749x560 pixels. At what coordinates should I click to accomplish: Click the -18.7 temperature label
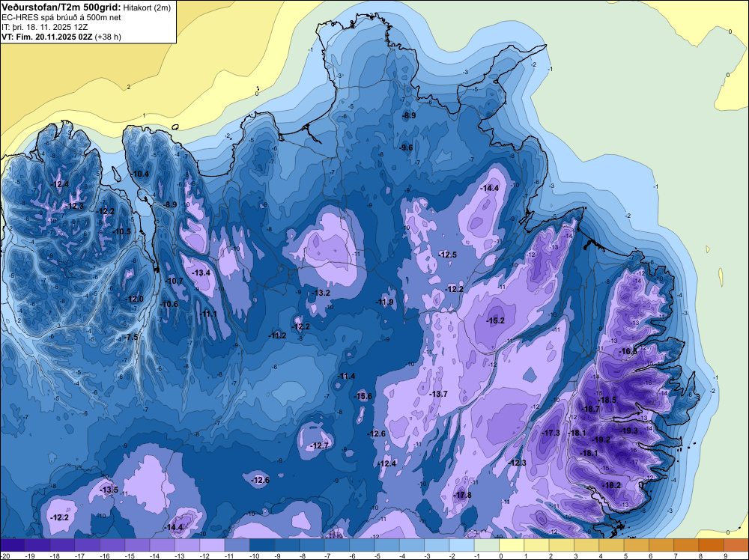click(591, 409)
